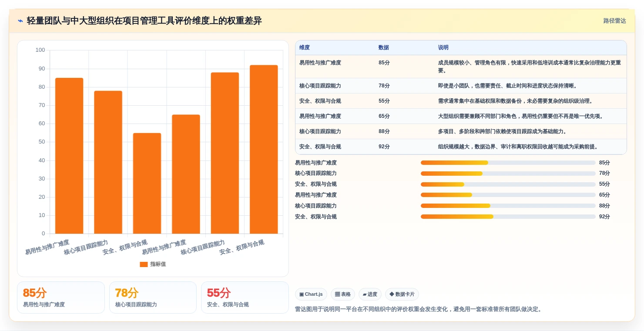Click the progress bar labeled 88分
The height and width of the screenshot is (331, 644).
click(x=508, y=206)
